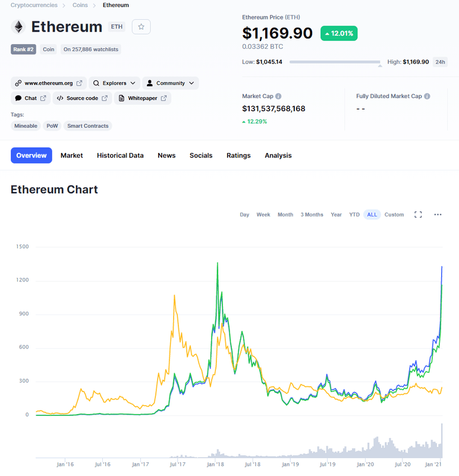Click the 24h low-high price range bar
Screen dimensions: 459x476
click(335, 62)
